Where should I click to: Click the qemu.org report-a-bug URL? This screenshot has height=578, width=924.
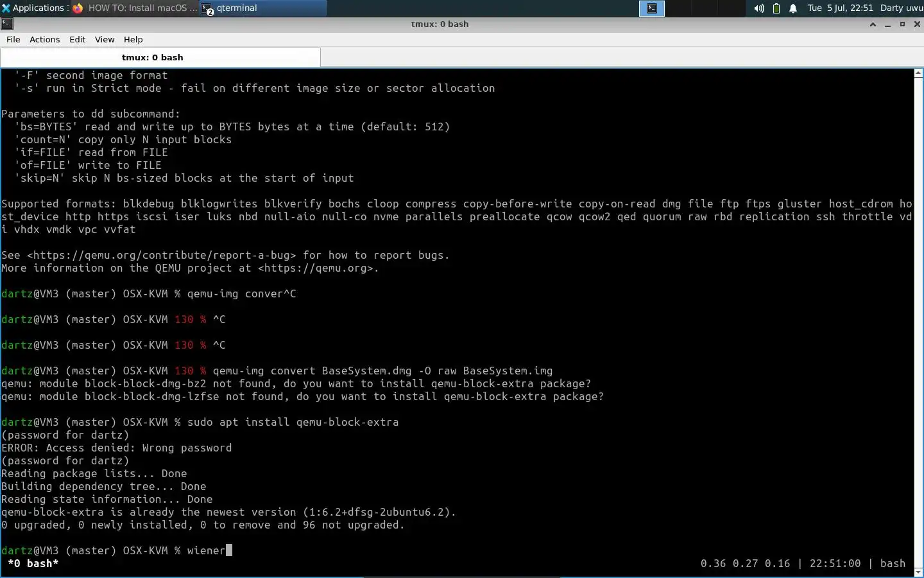162,255
